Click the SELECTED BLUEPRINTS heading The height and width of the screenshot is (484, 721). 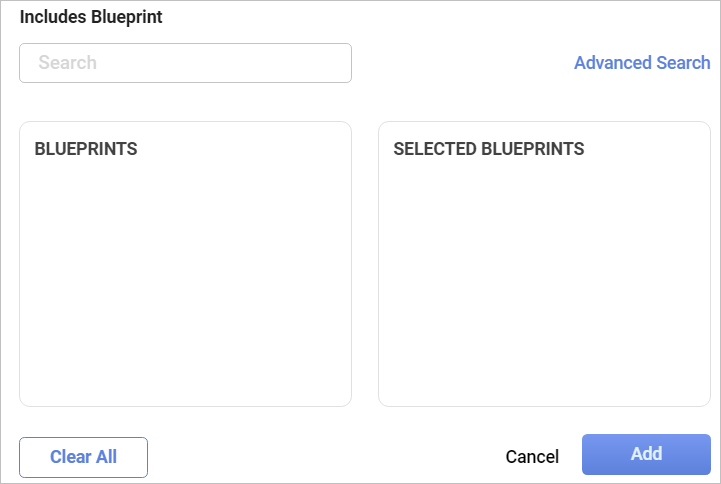pyautogui.click(x=489, y=149)
